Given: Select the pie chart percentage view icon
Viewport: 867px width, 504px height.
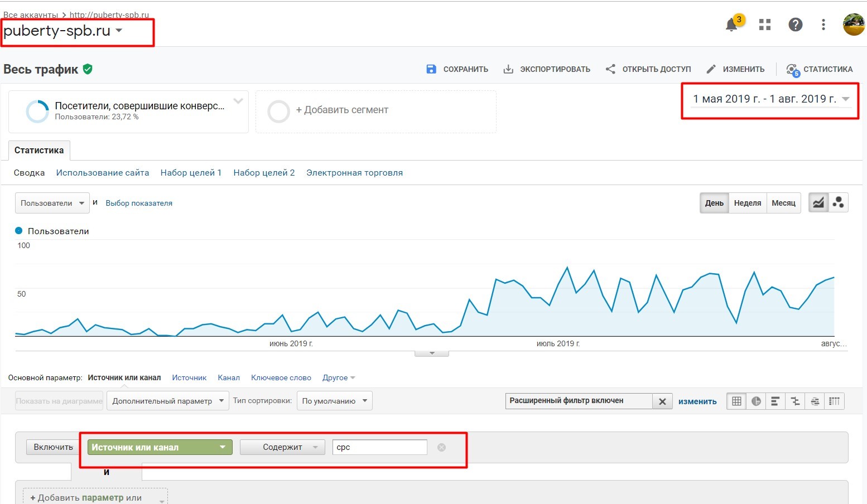Looking at the screenshot, I should coord(756,401).
